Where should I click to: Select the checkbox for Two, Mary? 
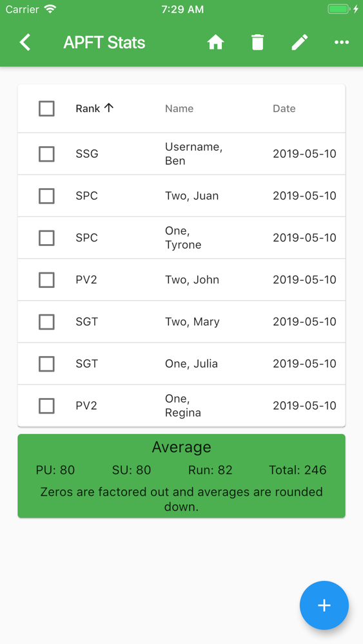[46, 321]
